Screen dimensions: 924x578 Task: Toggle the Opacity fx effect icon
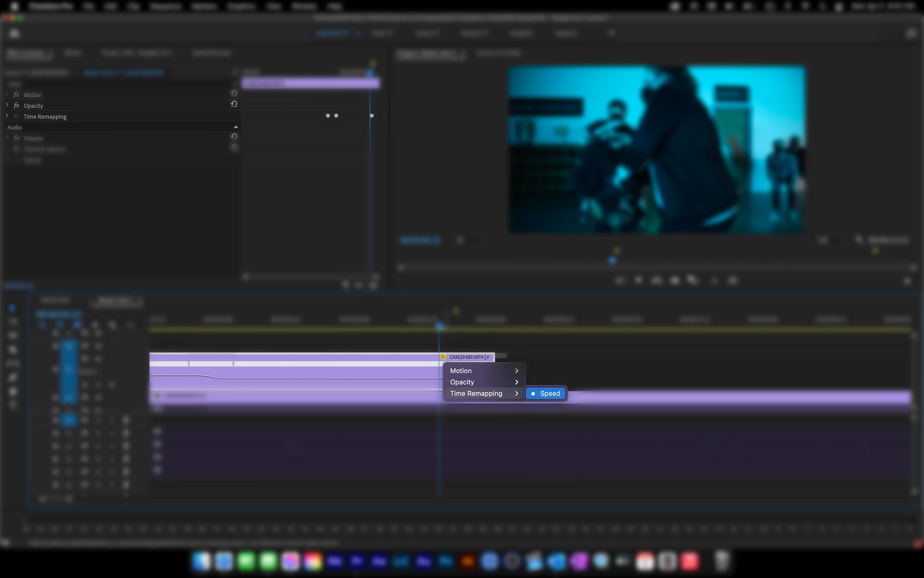(16, 105)
